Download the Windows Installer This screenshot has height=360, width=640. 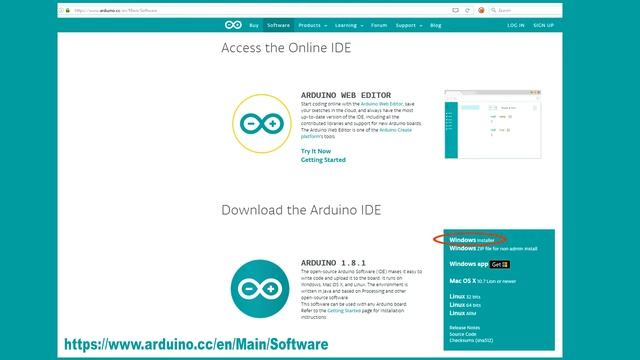click(472, 240)
